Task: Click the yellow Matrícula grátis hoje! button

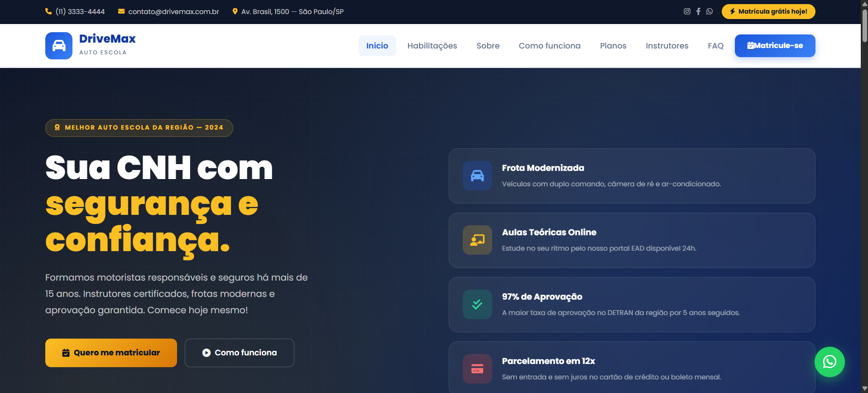Action: point(768,11)
